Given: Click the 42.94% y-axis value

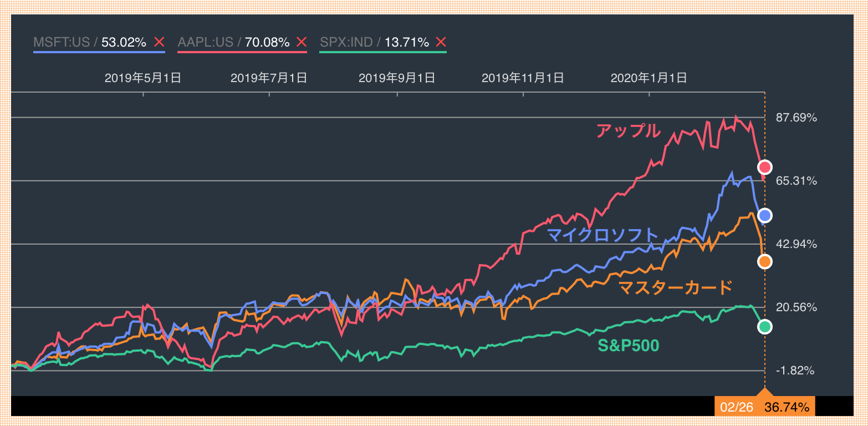Looking at the screenshot, I should (x=796, y=244).
